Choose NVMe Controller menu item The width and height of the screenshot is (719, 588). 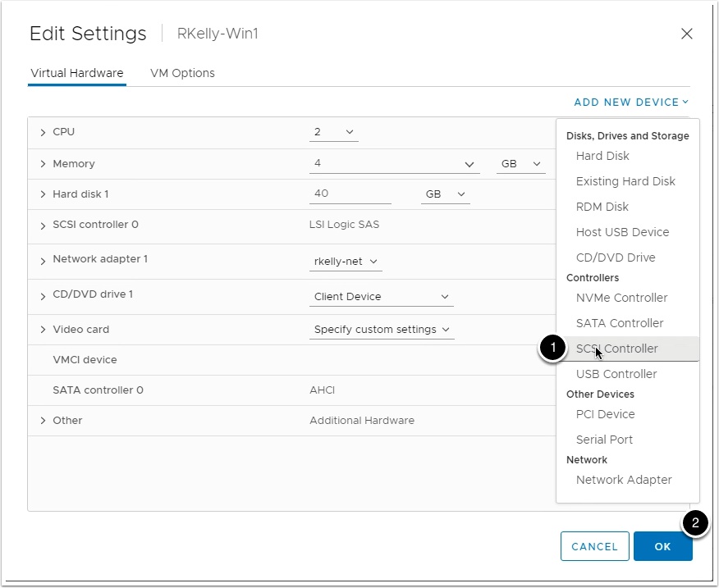pos(621,298)
